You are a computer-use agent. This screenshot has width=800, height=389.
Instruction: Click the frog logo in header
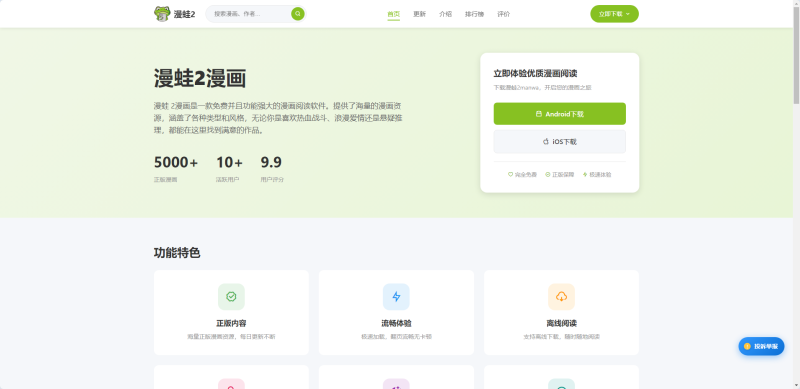coord(162,14)
